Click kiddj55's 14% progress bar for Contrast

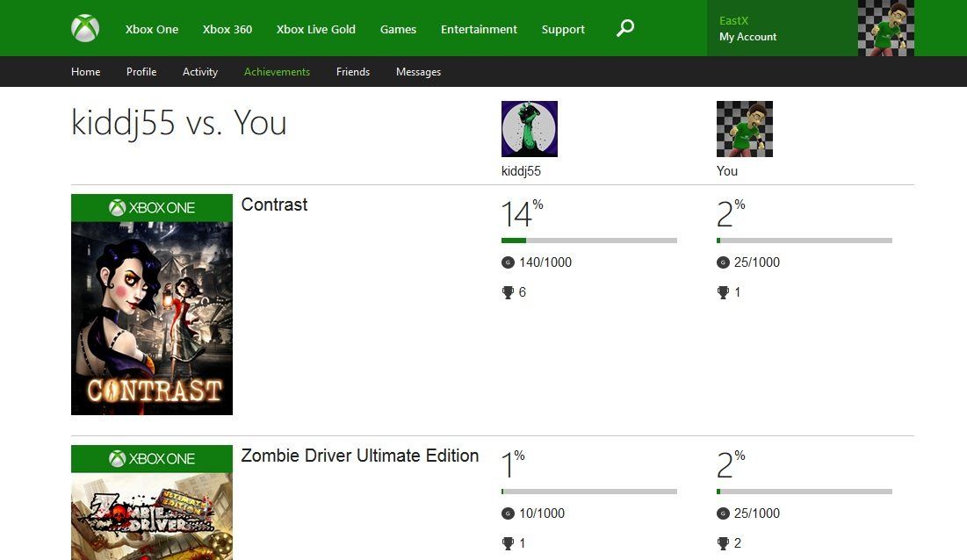tap(589, 240)
